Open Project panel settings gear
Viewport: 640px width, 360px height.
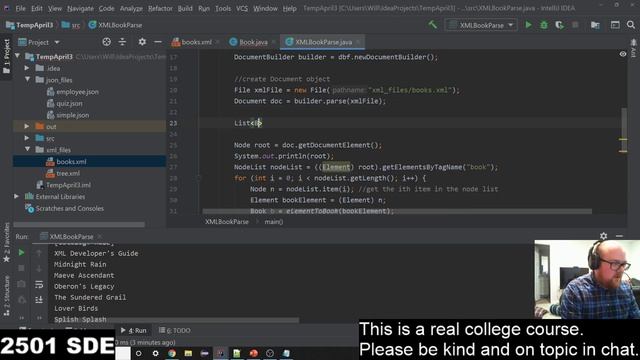[x=142, y=42]
